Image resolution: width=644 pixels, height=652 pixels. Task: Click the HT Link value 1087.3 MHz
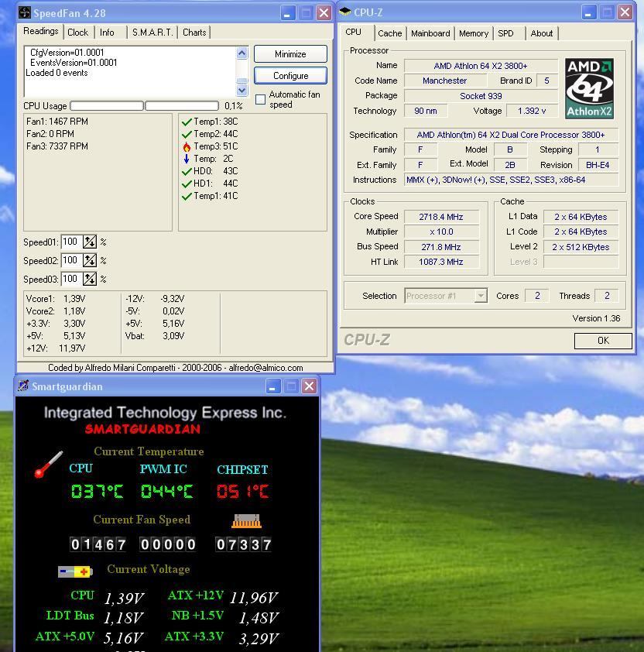441,262
